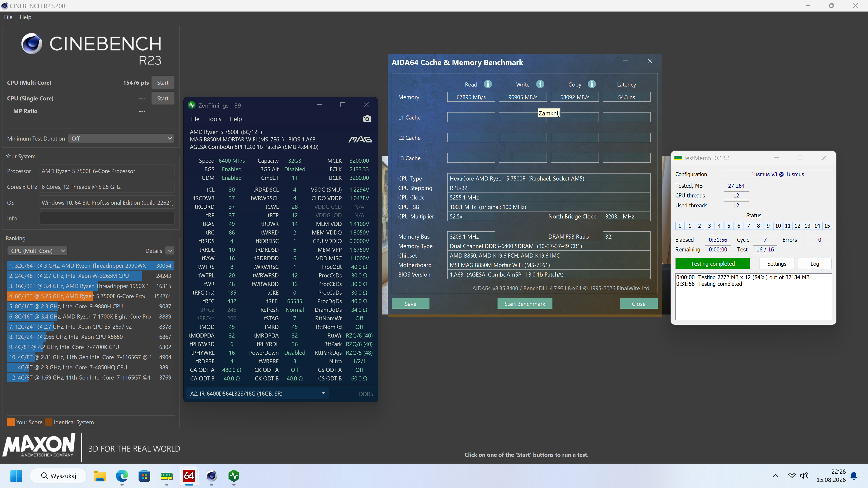Click Start Benchmark in AIDA64
Viewport: 868px width, 488px height.
(525, 304)
